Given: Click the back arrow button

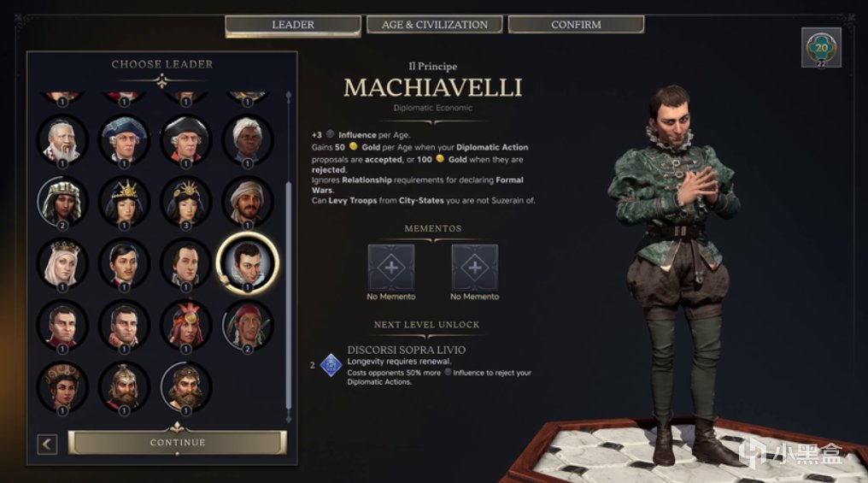Looking at the screenshot, I should pyautogui.click(x=47, y=445).
